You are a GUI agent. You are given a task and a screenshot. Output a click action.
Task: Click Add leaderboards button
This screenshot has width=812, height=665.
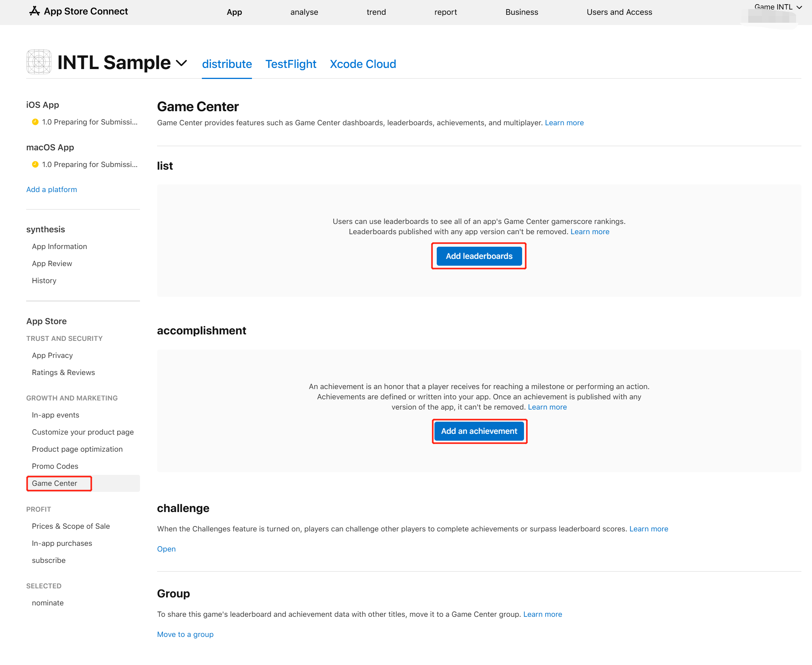479,255
